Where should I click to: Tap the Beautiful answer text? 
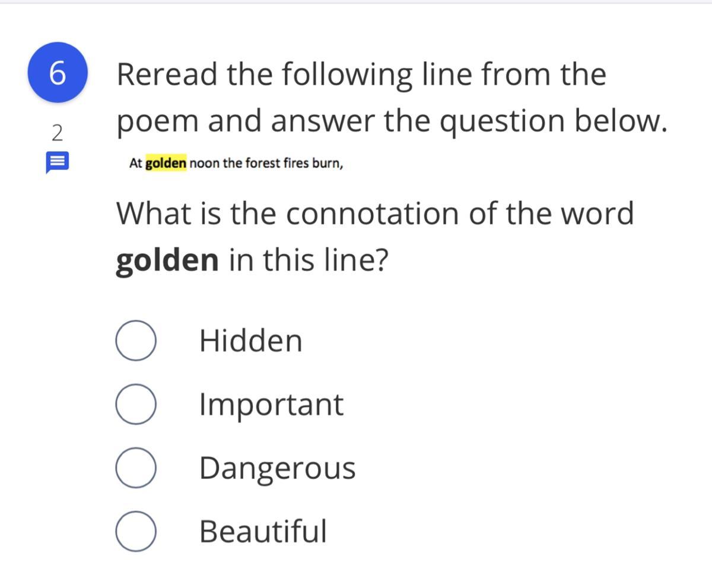(x=263, y=531)
